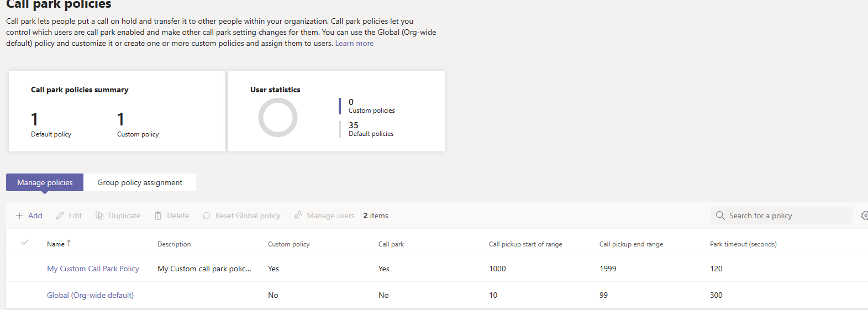The width and height of the screenshot is (868, 310).
Task: Click the User statistics donut chart
Action: tap(277, 117)
